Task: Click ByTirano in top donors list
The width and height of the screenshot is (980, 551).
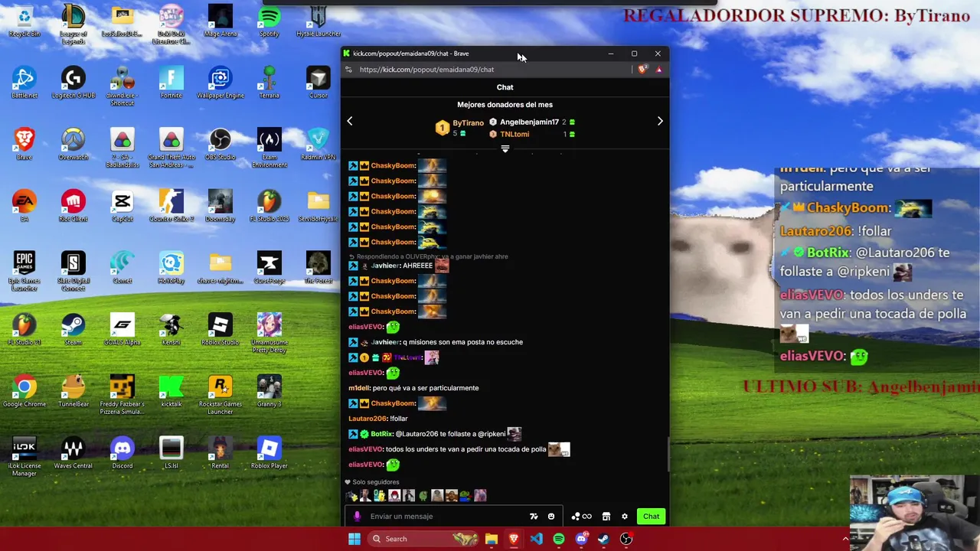Action: (468, 122)
